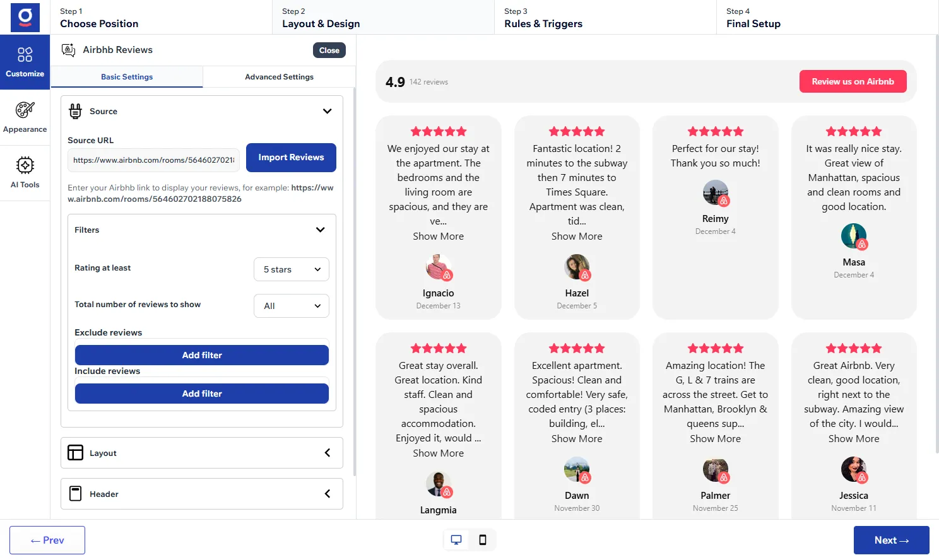
Task: Open the Customize sidebar section
Action: click(25, 62)
